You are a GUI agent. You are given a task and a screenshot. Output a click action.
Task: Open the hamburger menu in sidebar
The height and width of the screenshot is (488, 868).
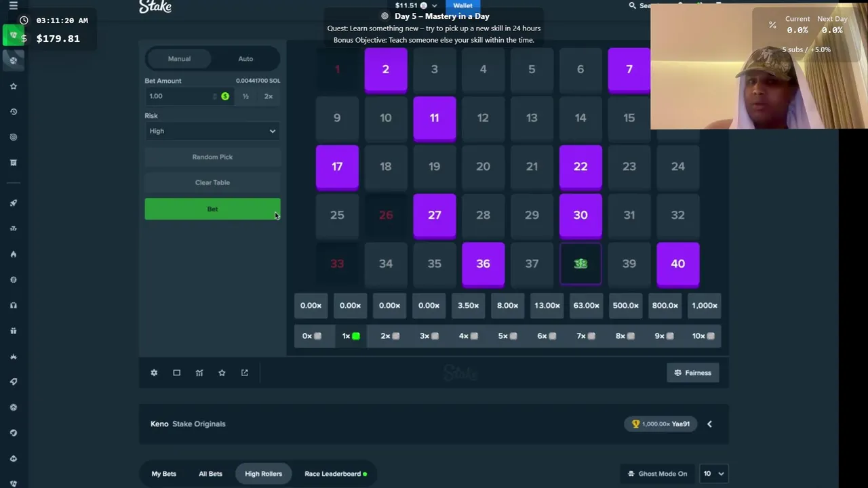coord(13,5)
